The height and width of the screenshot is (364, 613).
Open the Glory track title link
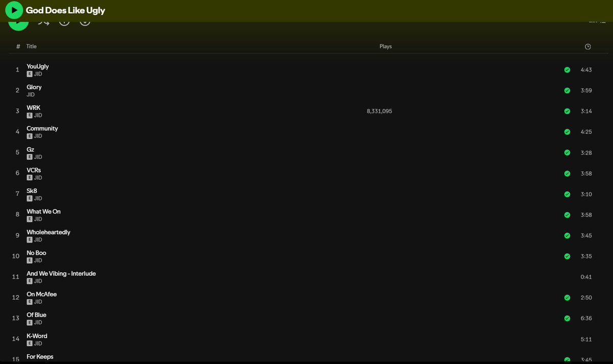tap(34, 87)
